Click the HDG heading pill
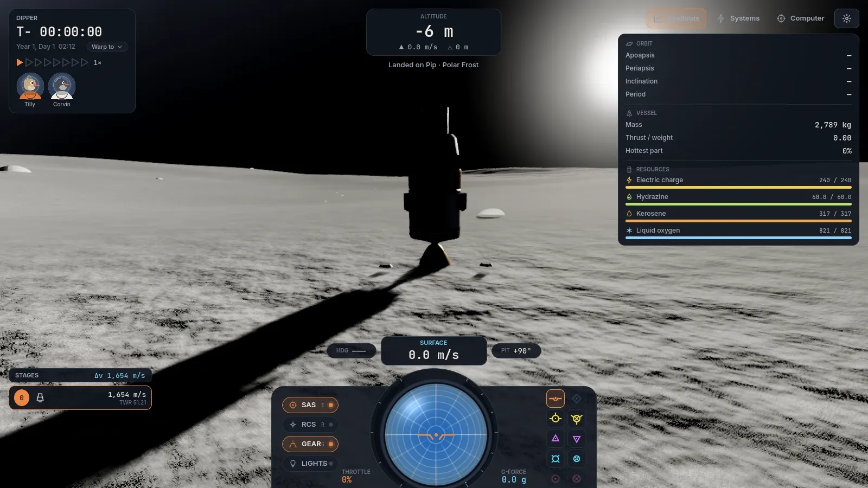 352,351
